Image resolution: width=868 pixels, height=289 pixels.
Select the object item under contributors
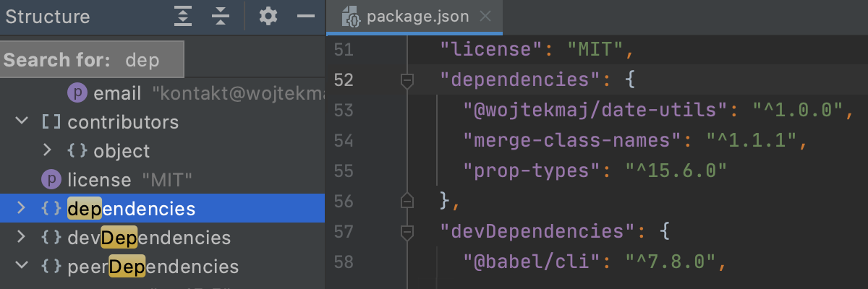click(x=163, y=151)
